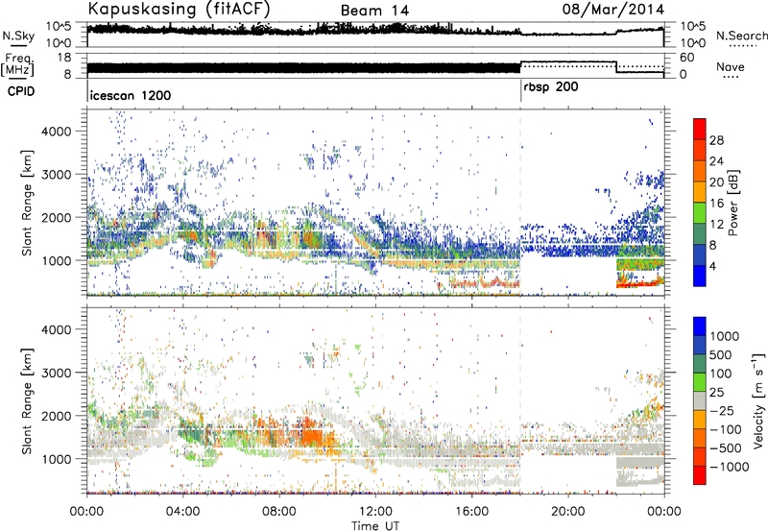The height and width of the screenshot is (532, 768).
Task: Select the 'Beam 14' label
Action: (x=374, y=11)
